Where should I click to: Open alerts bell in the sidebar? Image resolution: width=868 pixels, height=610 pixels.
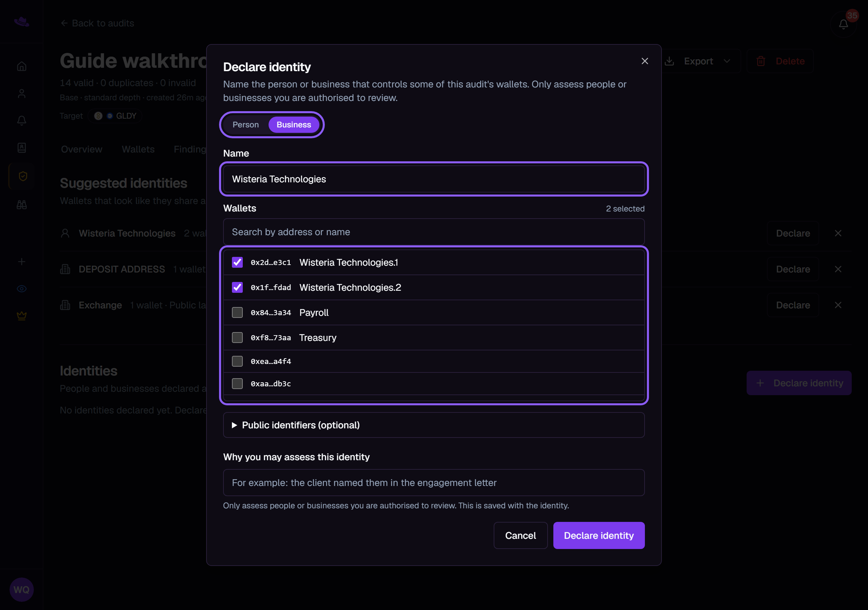tap(22, 121)
